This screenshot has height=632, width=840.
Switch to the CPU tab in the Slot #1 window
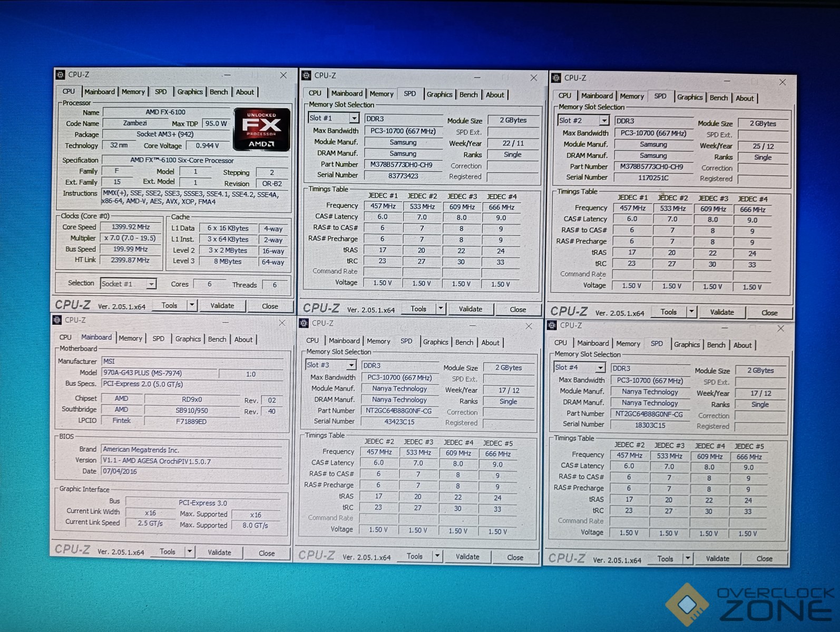(x=315, y=93)
